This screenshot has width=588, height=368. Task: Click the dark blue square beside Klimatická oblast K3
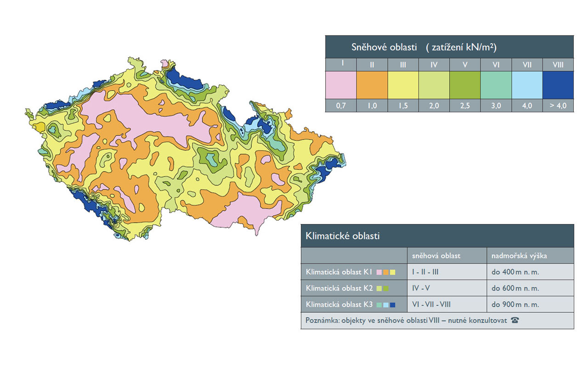[392, 305]
